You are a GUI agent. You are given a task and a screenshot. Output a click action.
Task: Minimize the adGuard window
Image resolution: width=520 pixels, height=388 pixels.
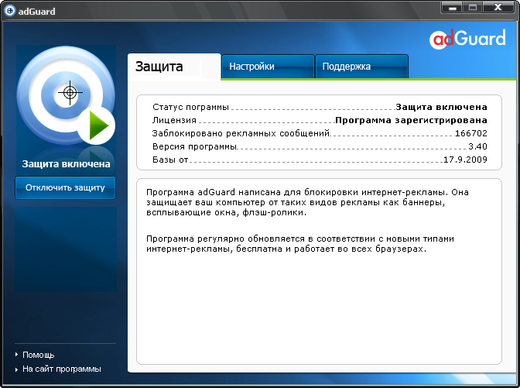[x=452, y=8]
